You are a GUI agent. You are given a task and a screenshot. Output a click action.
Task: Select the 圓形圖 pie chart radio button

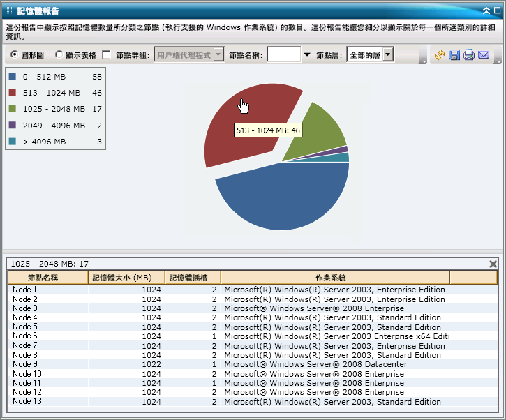pos(14,54)
